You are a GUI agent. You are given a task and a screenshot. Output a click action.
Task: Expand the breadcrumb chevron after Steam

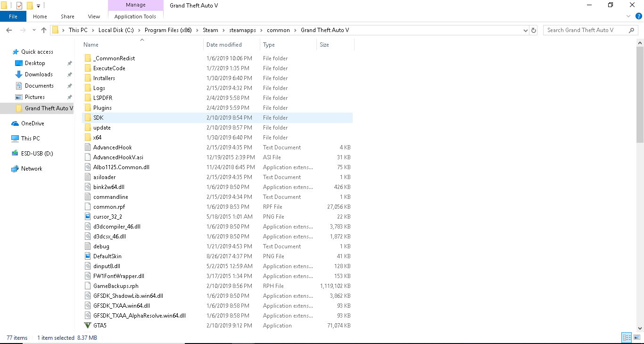coord(224,30)
